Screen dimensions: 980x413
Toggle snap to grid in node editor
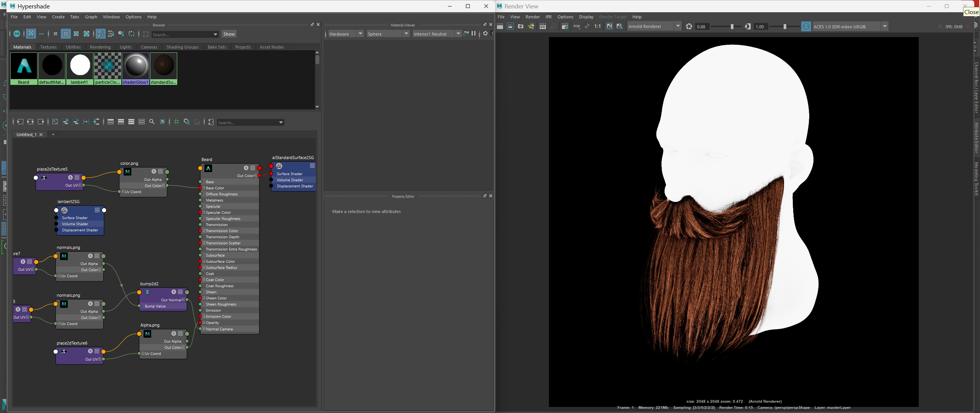(187, 122)
